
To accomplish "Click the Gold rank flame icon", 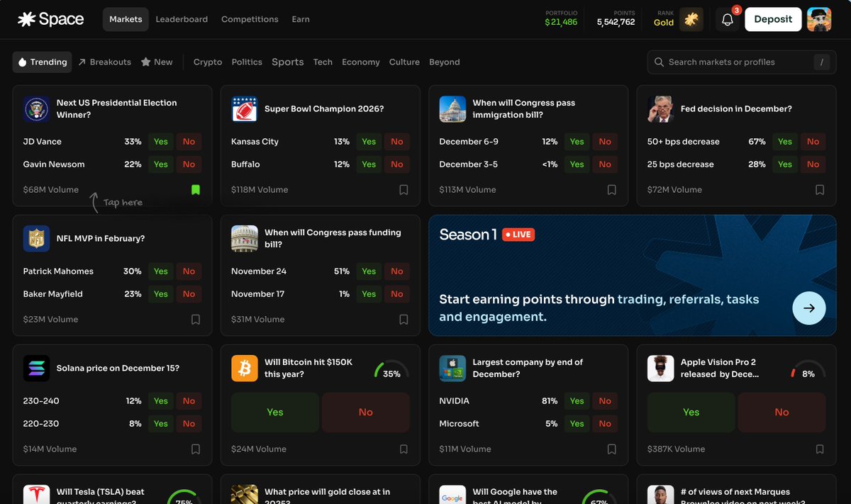I will pyautogui.click(x=691, y=19).
